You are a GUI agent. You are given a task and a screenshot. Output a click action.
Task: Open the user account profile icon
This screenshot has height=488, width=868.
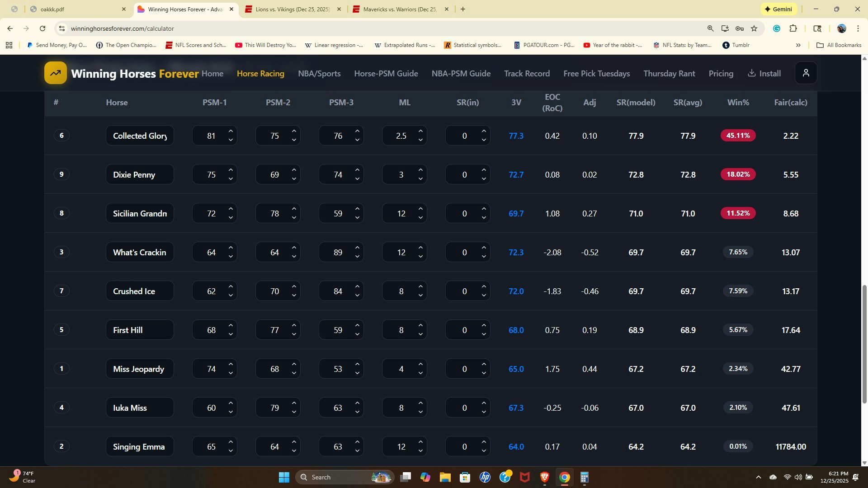coord(806,73)
